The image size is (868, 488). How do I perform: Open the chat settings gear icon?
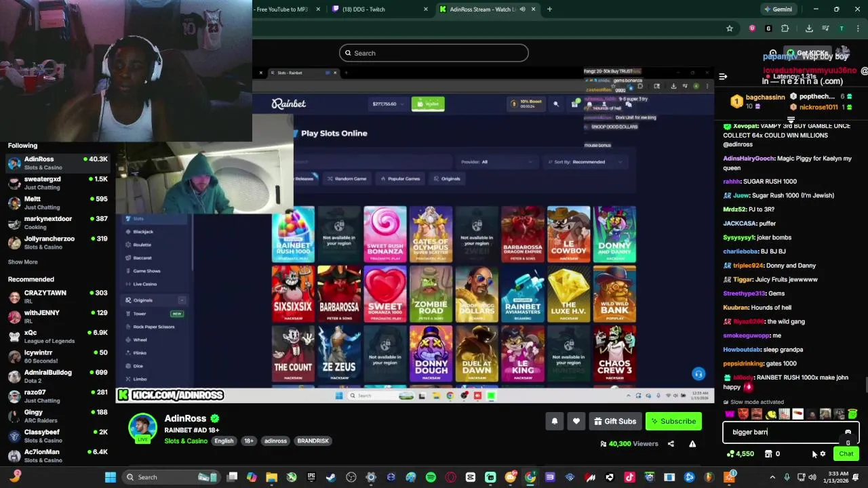point(823,454)
